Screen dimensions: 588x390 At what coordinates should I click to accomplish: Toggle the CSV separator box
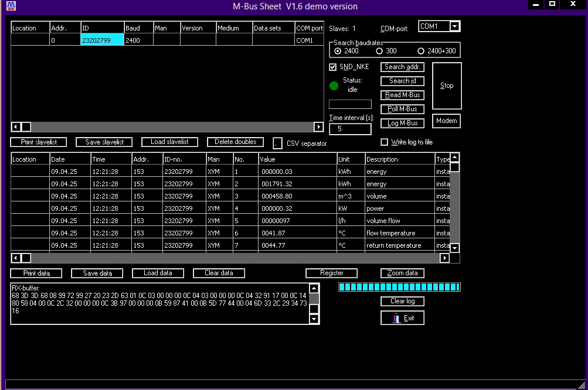click(x=277, y=143)
